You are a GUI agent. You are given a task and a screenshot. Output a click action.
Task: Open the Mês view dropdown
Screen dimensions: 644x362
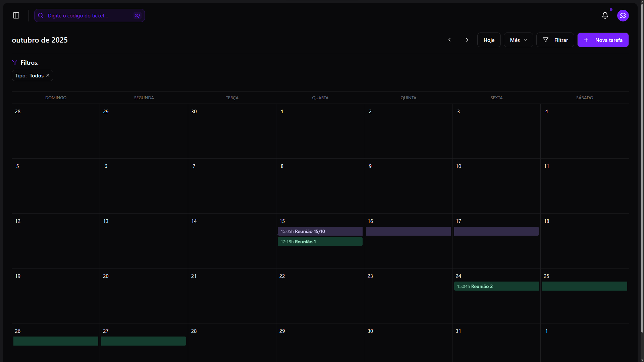pyautogui.click(x=518, y=40)
